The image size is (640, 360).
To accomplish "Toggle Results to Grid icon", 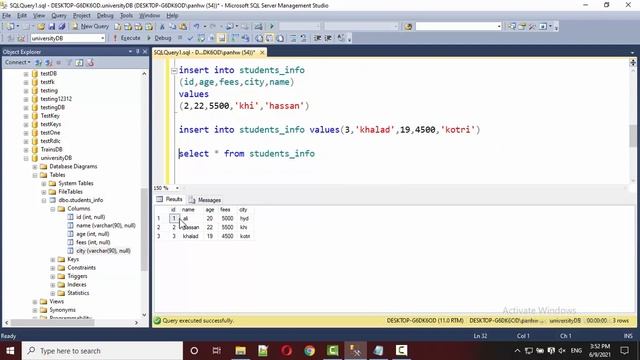I will click(x=269, y=38).
